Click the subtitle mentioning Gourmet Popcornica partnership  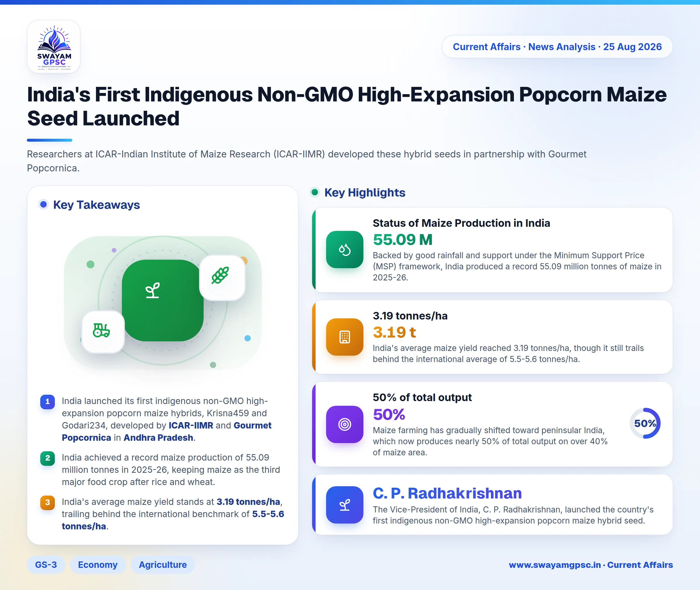[307, 161]
